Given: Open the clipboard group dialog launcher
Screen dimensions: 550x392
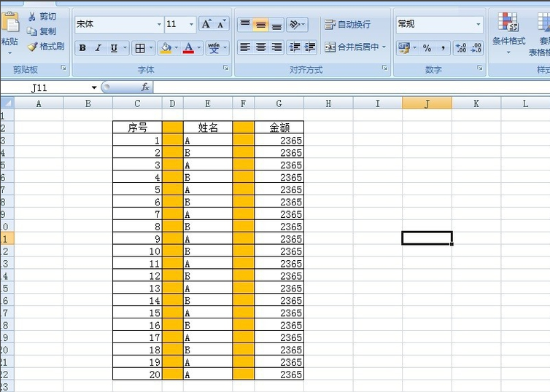Looking at the screenshot, I should click(63, 68).
